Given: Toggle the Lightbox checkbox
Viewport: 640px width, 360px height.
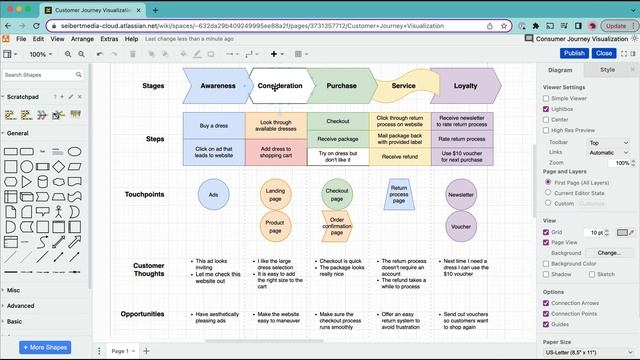Looking at the screenshot, I should click(x=546, y=109).
